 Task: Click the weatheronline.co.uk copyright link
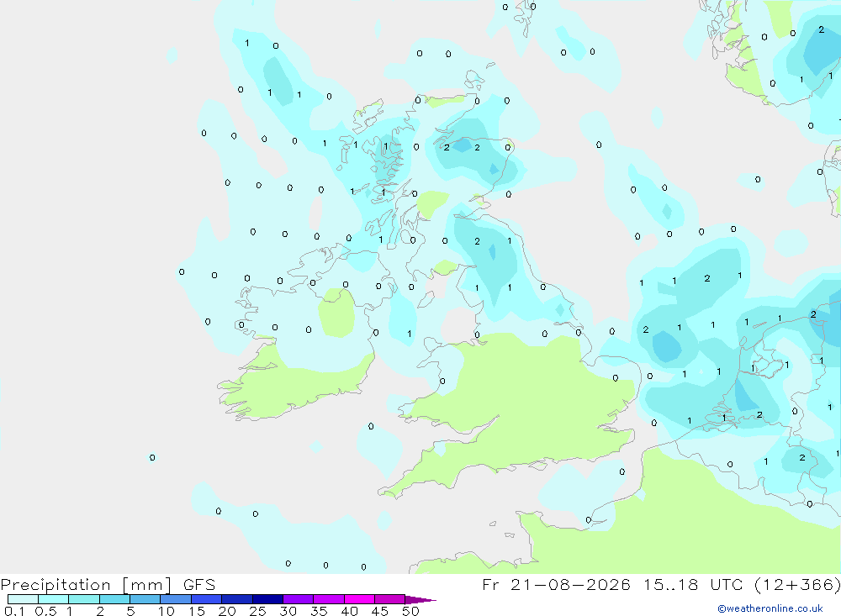pyautogui.click(x=770, y=608)
